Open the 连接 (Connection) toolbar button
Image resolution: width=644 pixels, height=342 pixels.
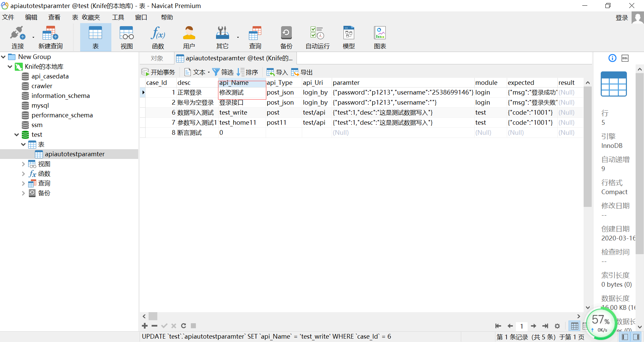pyautogui.click(x=17, y=37)
